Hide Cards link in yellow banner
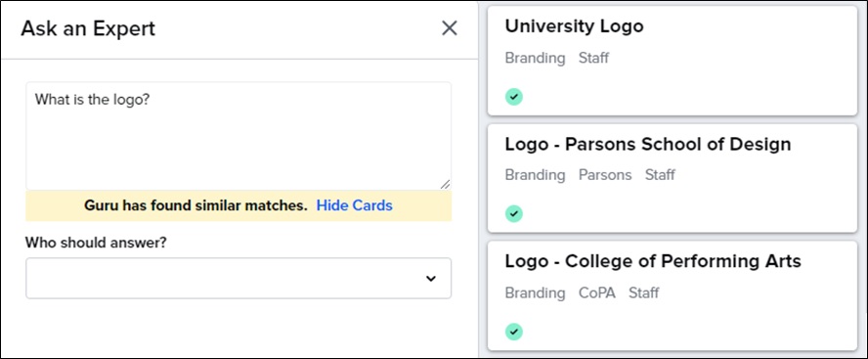 (x=354, y=205)
